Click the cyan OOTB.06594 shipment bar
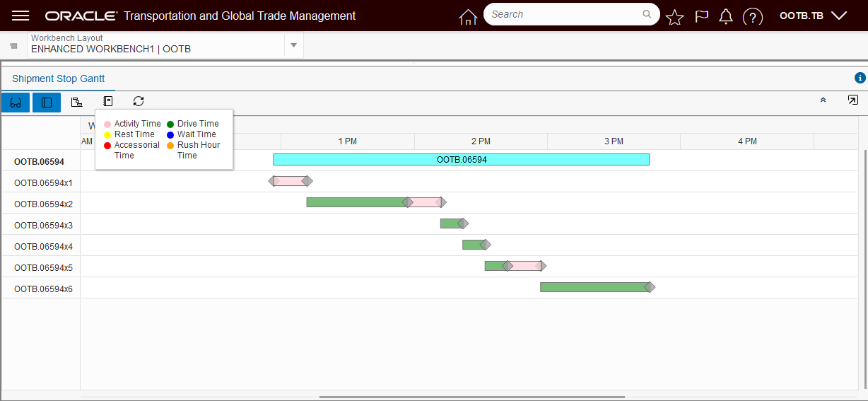 [x=461, y=160]
